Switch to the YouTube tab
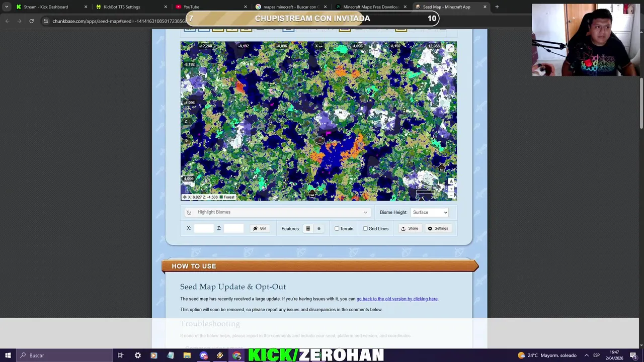The width and height of the screenshot is (644, 362). pyautogui.click(x=211, y=7)
